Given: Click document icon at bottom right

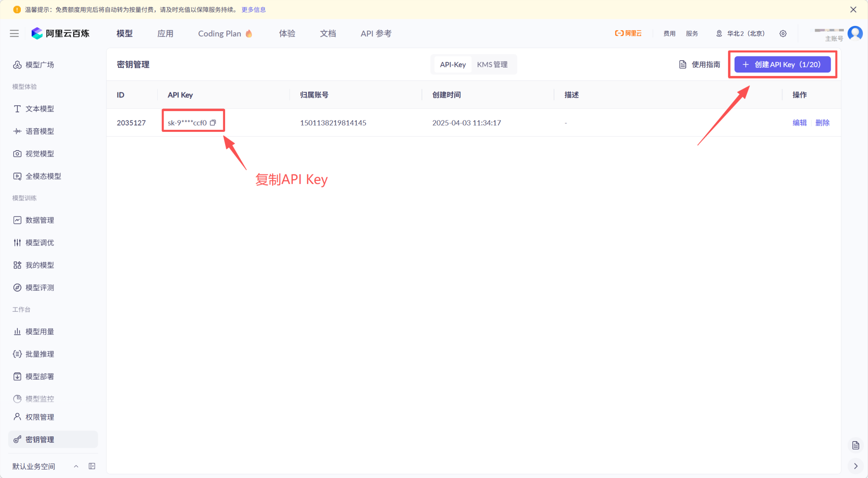Looking at the screenshot, I should [x=856, y=445].
